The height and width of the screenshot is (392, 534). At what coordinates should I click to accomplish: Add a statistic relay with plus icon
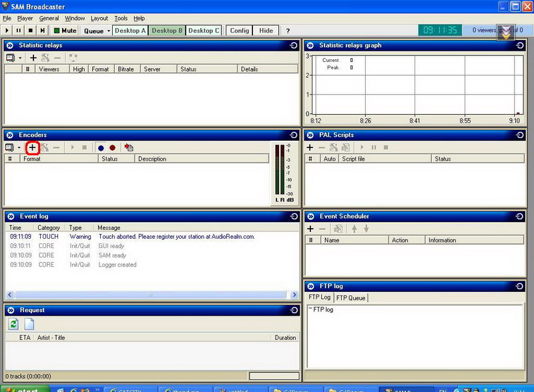pos(33,58)
